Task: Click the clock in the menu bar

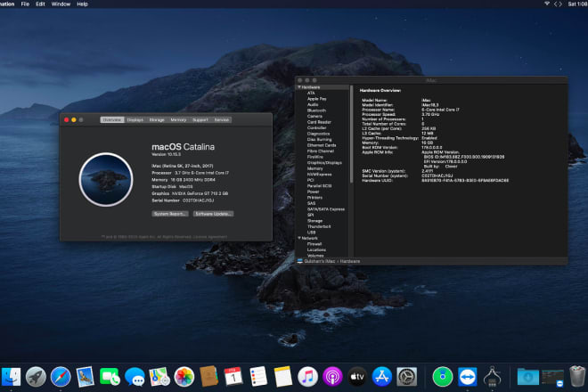Action: (x=577, y=4)
